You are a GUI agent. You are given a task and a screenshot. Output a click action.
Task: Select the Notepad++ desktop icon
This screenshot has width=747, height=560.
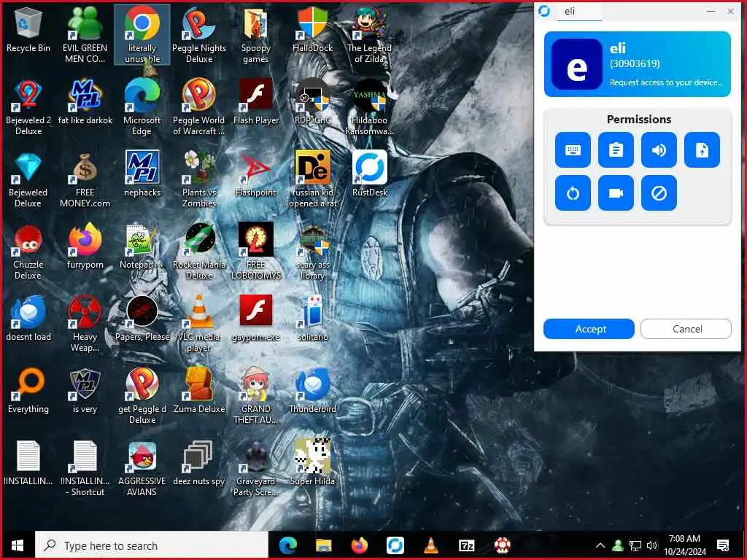142,247
